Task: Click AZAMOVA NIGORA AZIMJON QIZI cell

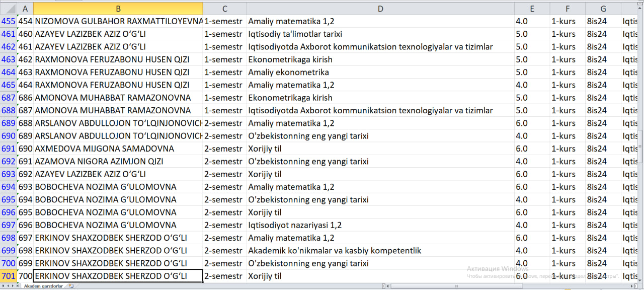Action: (x=118, y=162)
